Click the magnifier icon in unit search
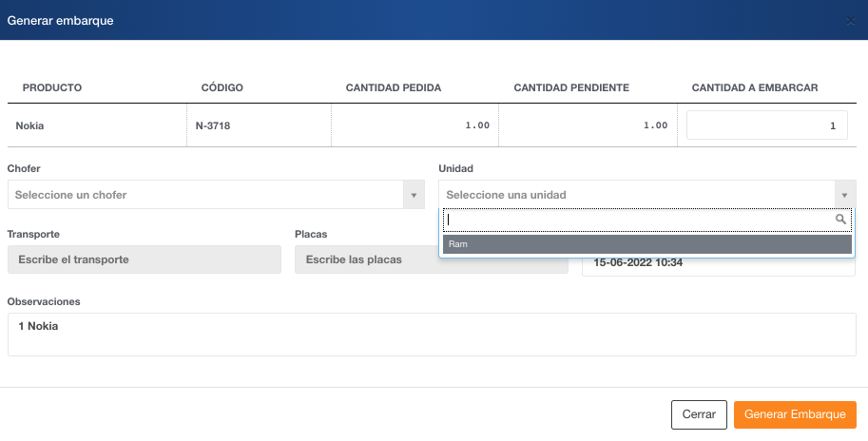 coord(839,219)
